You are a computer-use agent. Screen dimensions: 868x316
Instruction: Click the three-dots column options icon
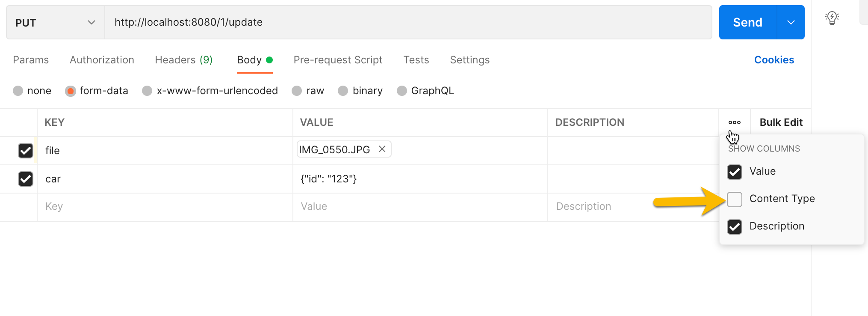coord(734,122)
